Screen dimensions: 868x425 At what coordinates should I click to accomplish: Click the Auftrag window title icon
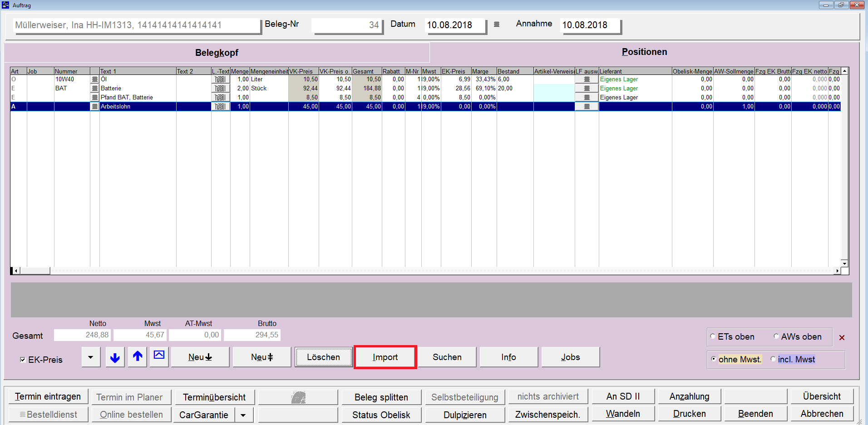click(5, 5)
